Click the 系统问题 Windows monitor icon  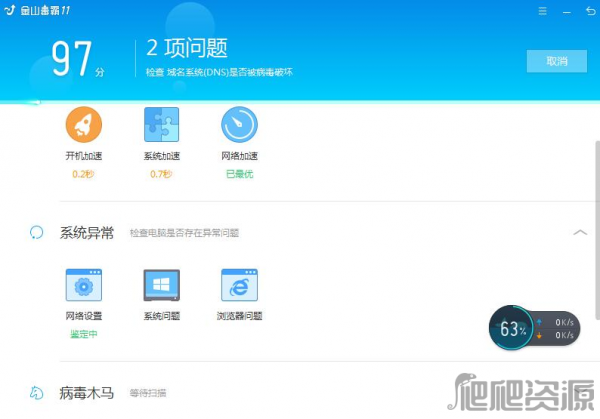161,285
